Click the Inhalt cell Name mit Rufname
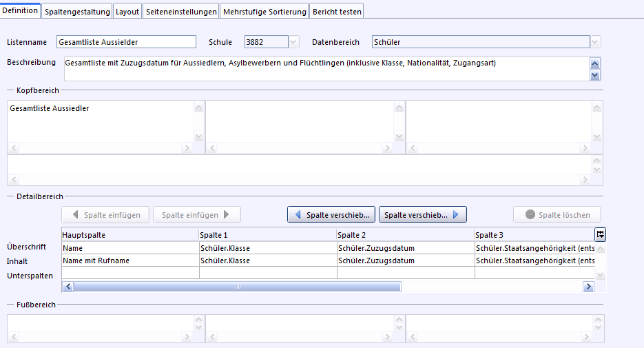Screen dimensions: 644x348 (x=130, y=260)
